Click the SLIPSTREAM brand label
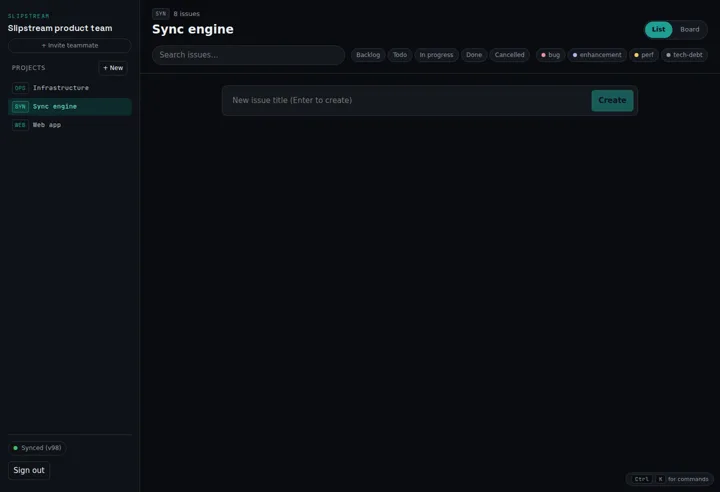720x492 pixels. tap(28, 16)
